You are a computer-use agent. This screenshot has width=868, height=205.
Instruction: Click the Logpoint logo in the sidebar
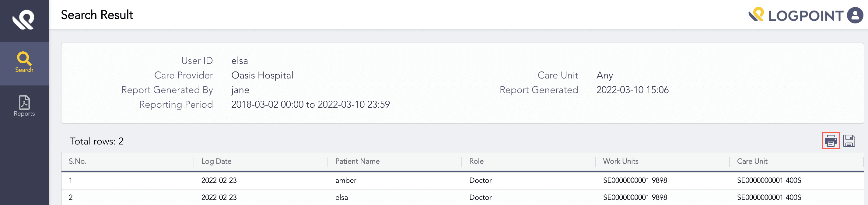(x=24, y=19)
